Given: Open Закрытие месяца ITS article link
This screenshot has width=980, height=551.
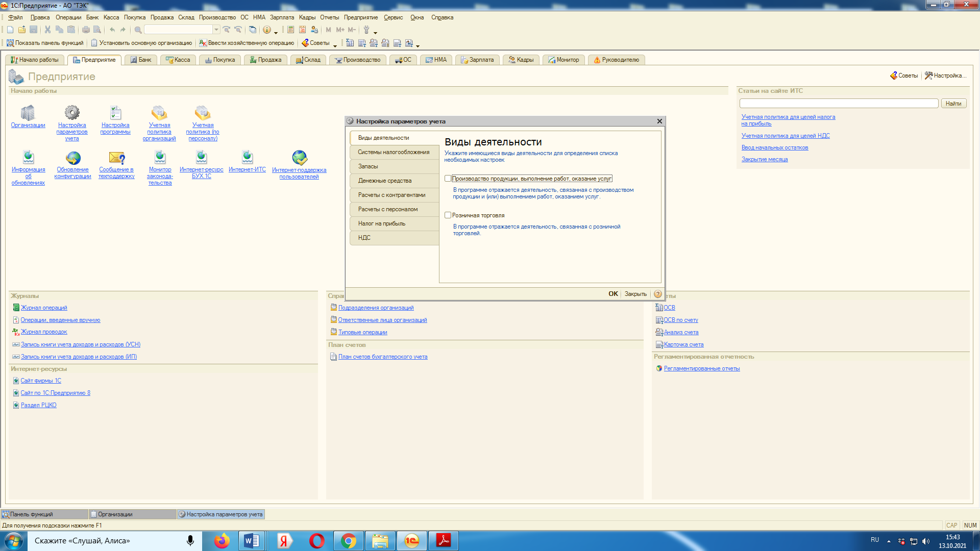Looking at the screenshot, I should pyautogui.click(x=765, y=159).
